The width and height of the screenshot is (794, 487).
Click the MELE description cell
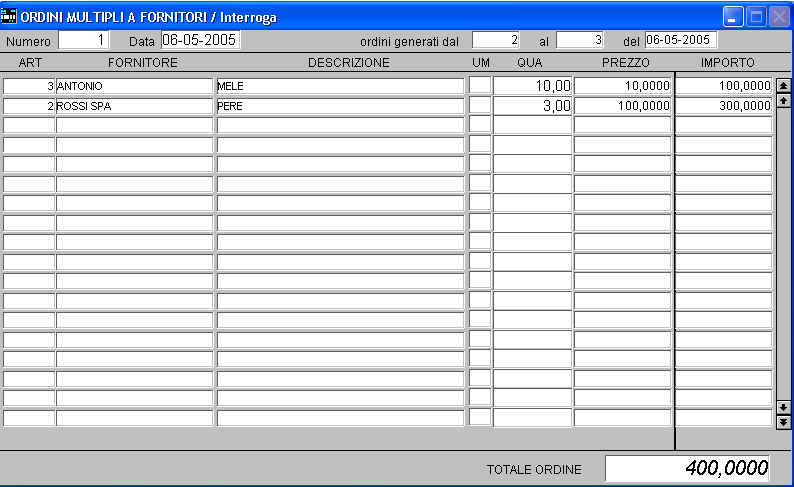(340, 86)
